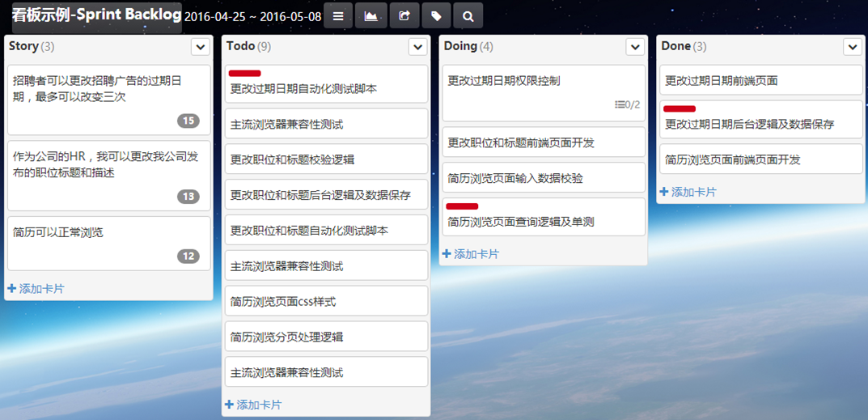The height and width of the screenshot is (420, 868).
Task: Click red label on 更改过期日期自动化测试脚本 card
Action: pyautogui.click(x=244, y=73)
